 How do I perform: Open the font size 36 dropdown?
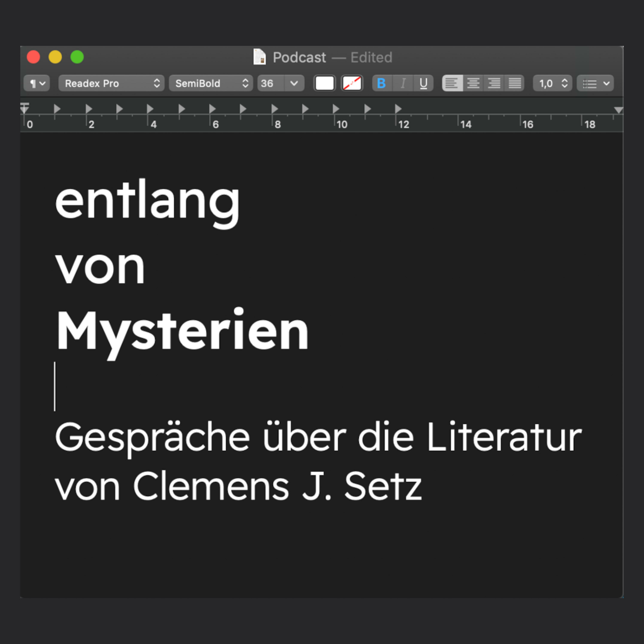click(x=281, y=83)
